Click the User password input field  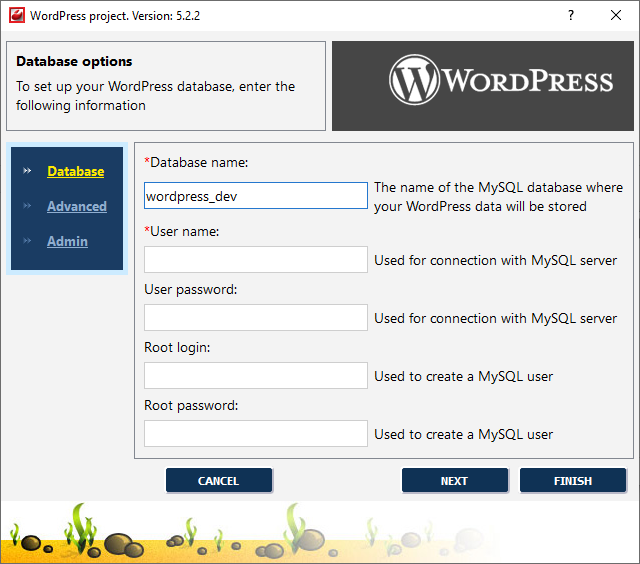[x=256, y=318]
